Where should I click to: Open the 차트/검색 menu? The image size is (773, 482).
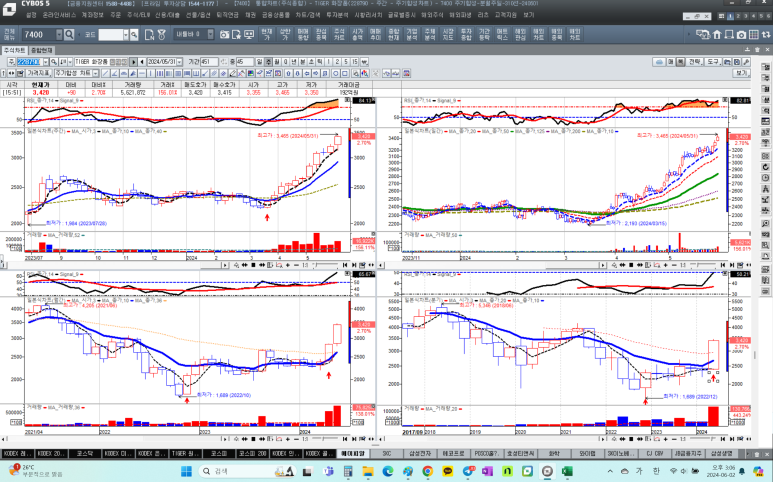(308, 15)
